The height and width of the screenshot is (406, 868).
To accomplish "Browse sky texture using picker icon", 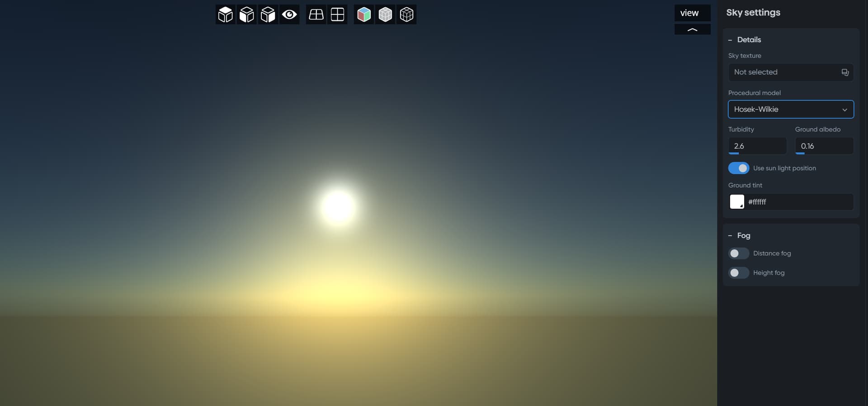I will 844,72.
